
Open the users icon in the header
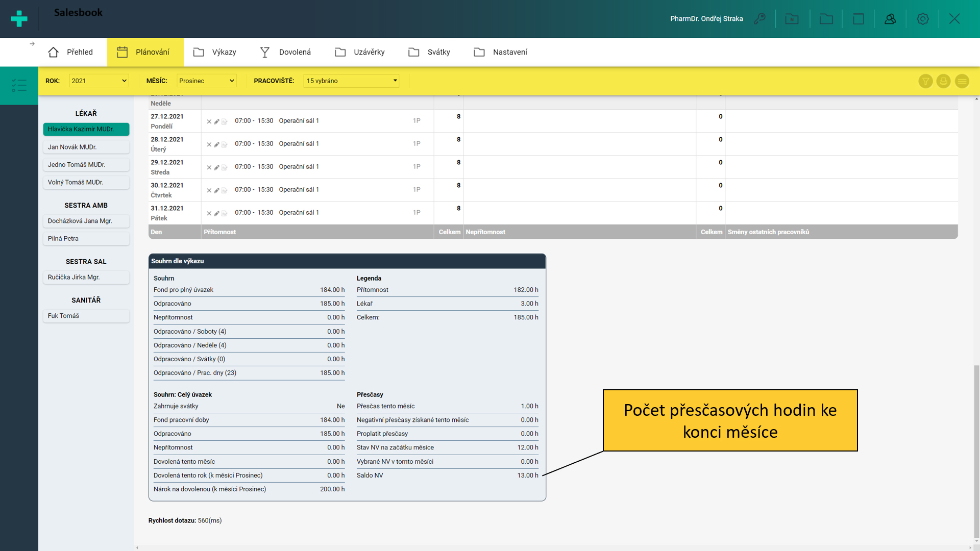point(890,19)
